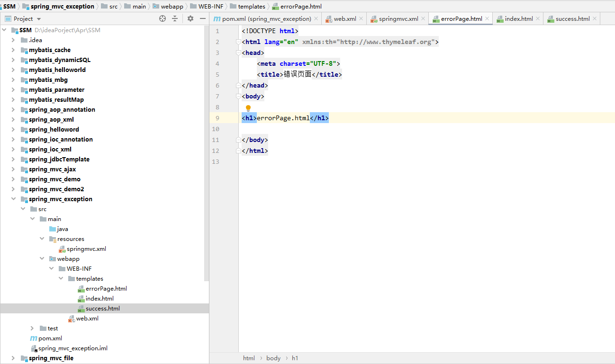
Task: Collapse the resources folder arrow
Action: tap(42, 239)
